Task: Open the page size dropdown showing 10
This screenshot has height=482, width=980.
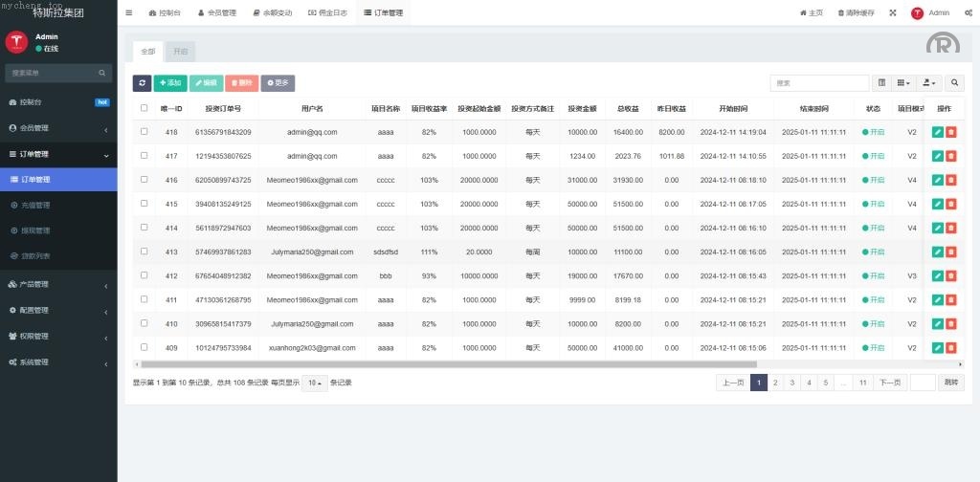Action: click(x=315, y=383)
